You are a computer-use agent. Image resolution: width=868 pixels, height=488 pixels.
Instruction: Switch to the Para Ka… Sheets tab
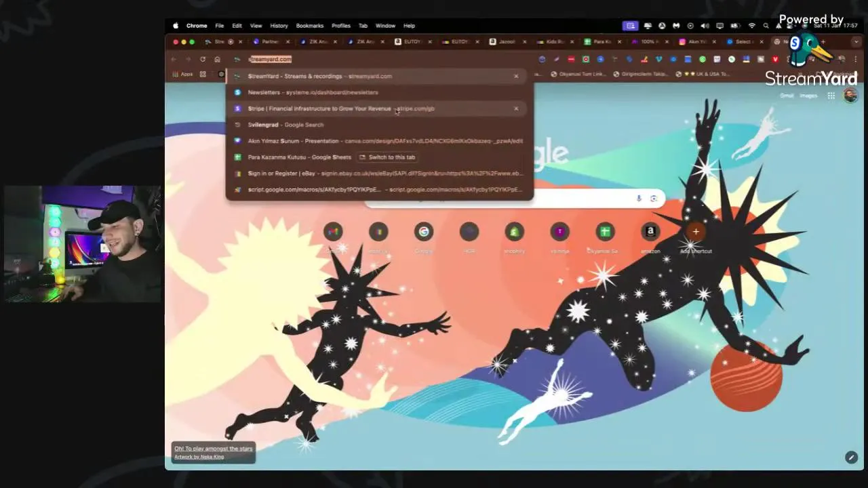[x=601, y=42]
